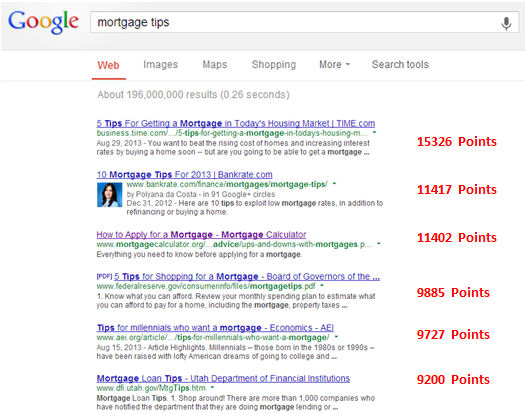Open the Bankrate 10 Mortgage Tips result
This screenshot has width=525, height=414.
tap(184, 175)
